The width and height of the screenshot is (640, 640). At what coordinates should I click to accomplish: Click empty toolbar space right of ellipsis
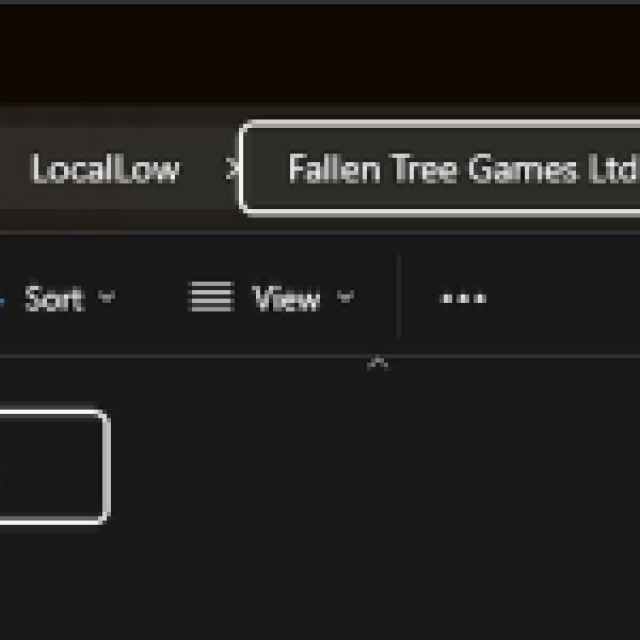(563, 298)
